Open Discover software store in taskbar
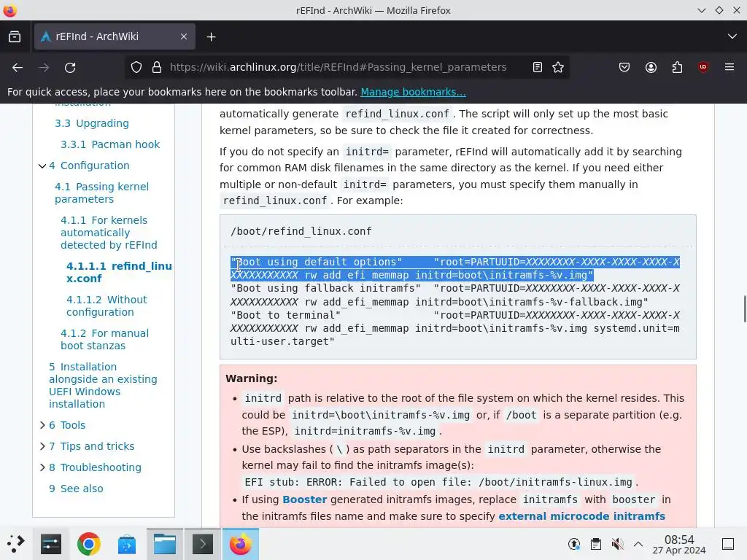The height and width of the screenshot is (560, 747). click(x=127, y=544)
